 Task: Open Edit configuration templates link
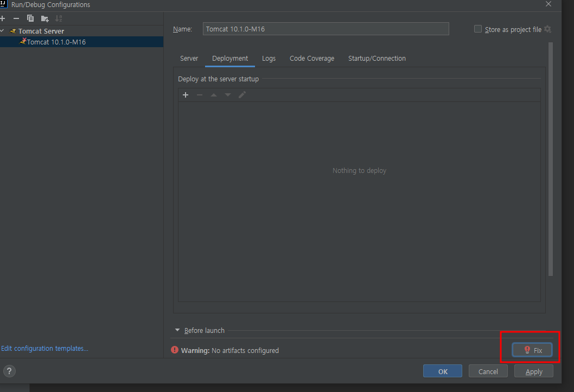[44, 349]
